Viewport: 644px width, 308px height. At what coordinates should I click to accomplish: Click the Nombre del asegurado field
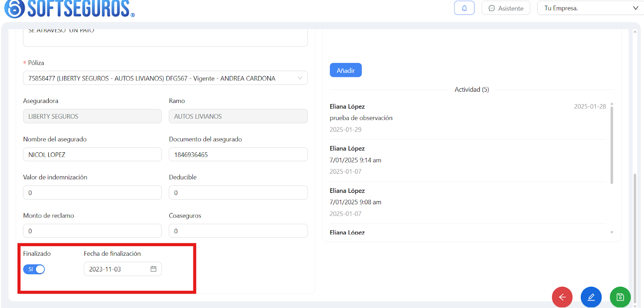tap(93, 155)
